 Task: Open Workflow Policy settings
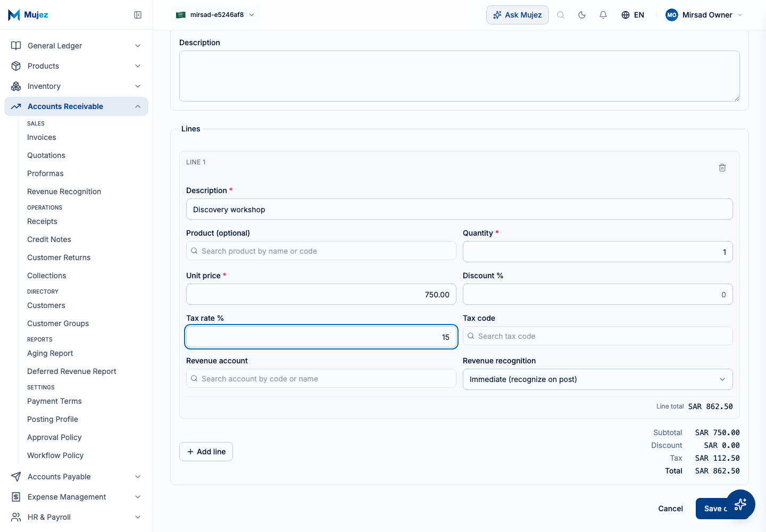tap(55, 455)
